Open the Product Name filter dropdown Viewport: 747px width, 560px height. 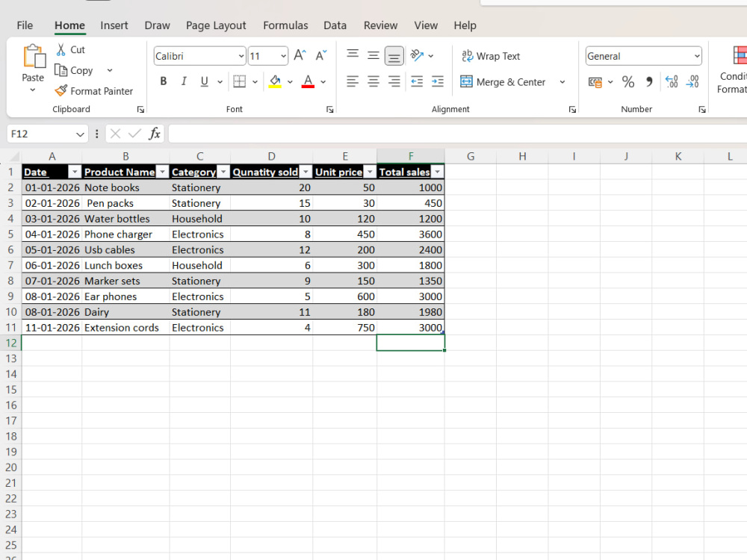162,172
